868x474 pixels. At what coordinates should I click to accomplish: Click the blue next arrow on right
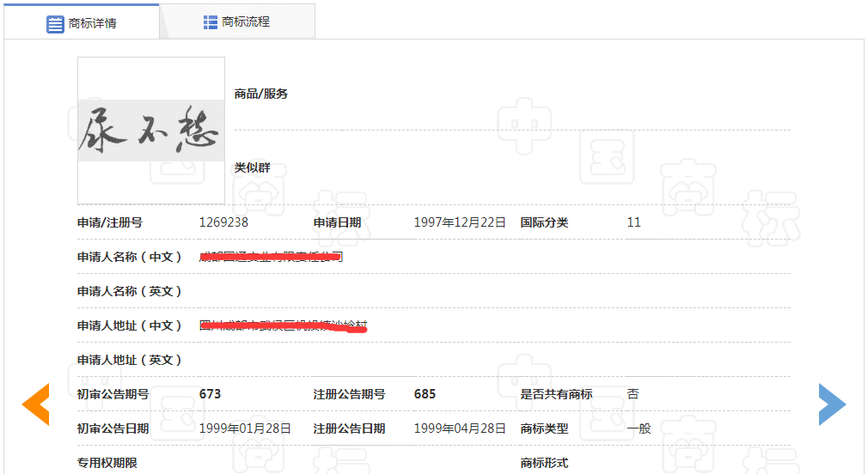(831, 404)
